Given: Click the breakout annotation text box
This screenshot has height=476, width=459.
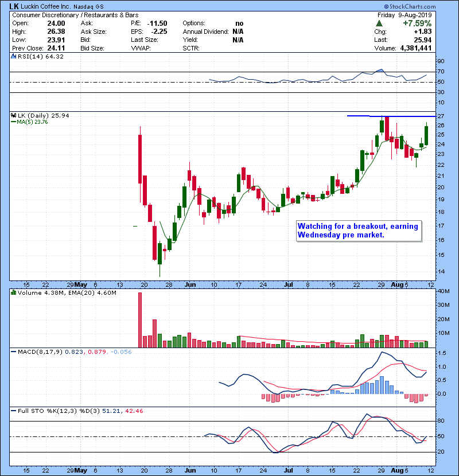Looking at the screenshot, I should coord(359,231).
